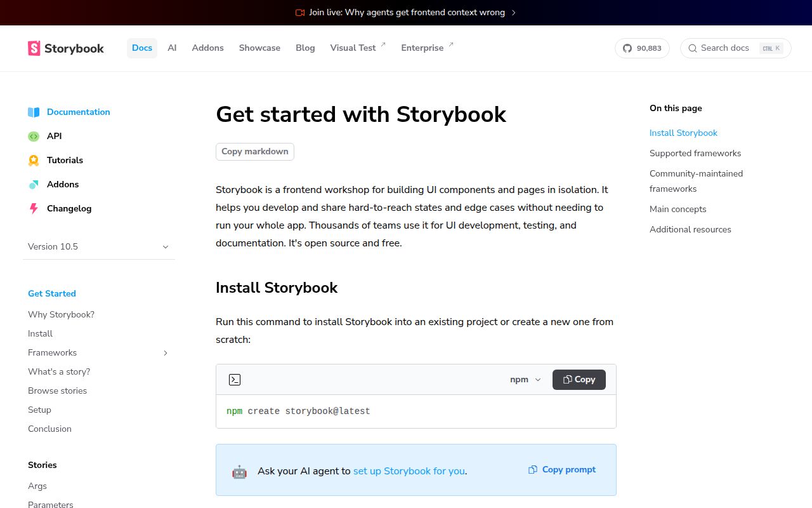Click external arrow icon next to Enterprise
Screen dimensions: 812x508
[451, 45]
